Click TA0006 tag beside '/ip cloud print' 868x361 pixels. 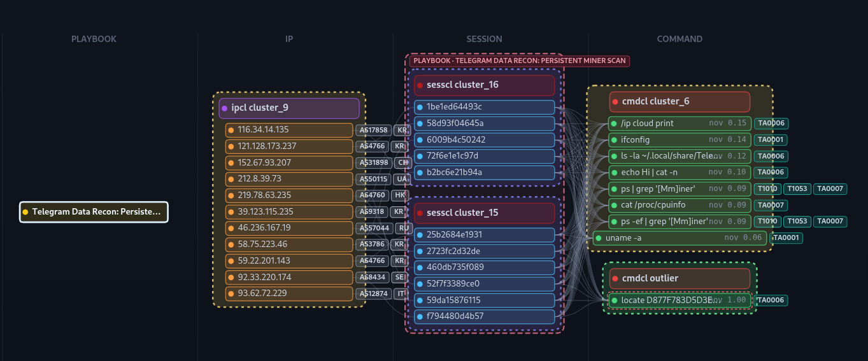click(771, 124)
